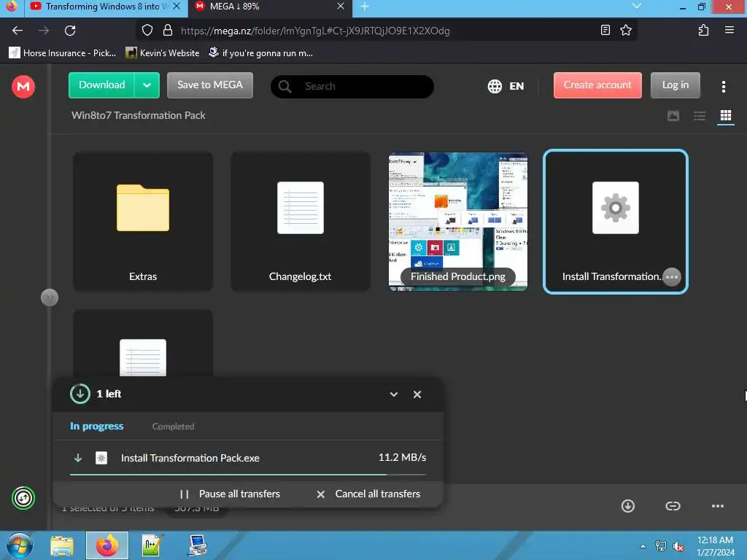Reload the current page

coord(70,31)
